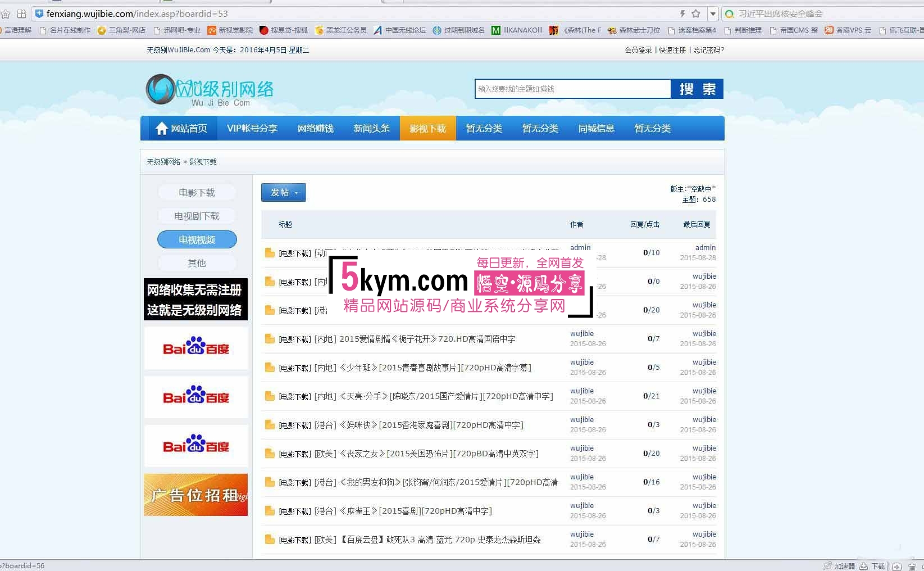924x571 pixels.
Task: Open the 过期到期域名 bookmark
Action: [459, 30]
